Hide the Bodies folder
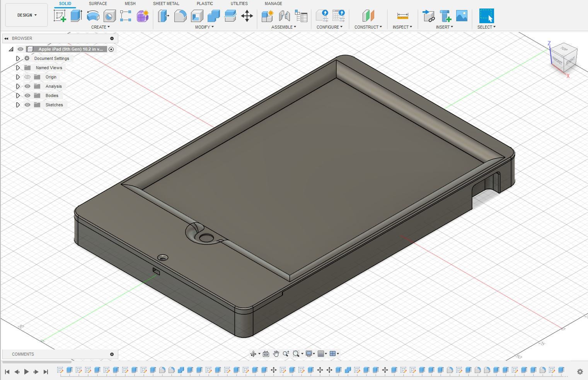 tap(27, 95)
